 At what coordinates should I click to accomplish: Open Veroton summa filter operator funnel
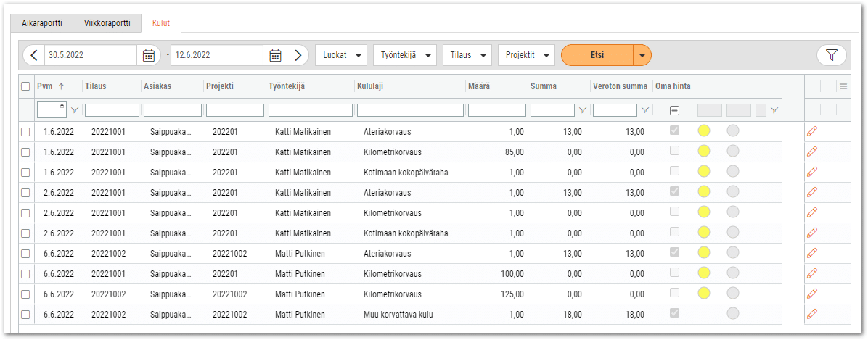645,110
